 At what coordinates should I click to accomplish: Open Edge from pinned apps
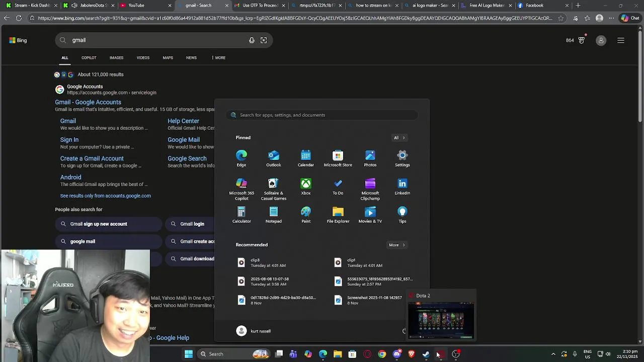point(242,158)
